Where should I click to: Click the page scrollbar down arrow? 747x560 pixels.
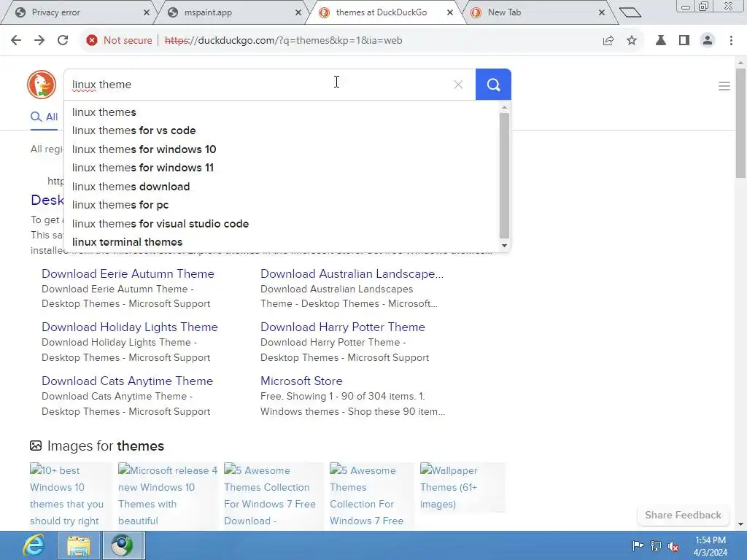coord(740,525)
